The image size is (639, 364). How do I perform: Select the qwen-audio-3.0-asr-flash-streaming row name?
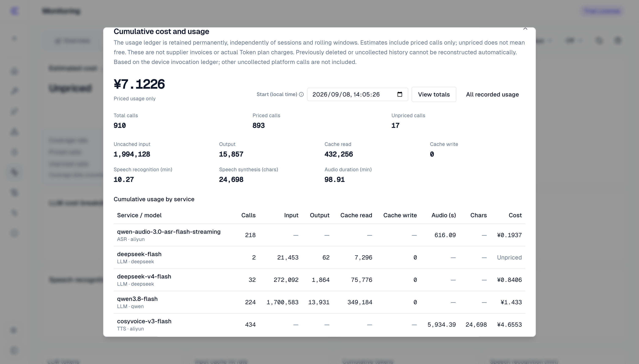[169, 232]
